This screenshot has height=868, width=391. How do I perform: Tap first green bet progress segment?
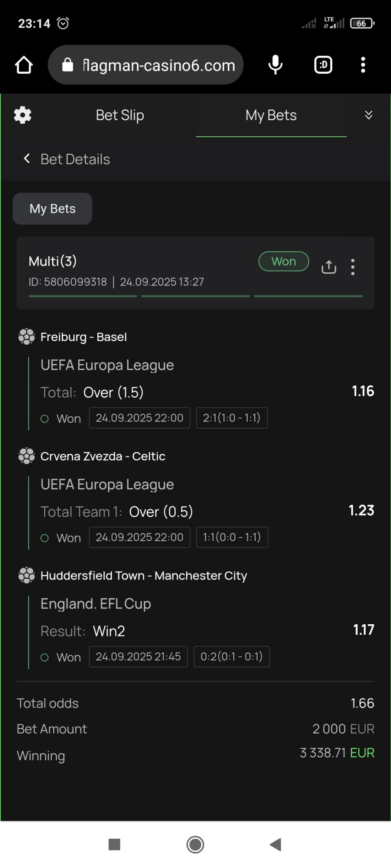tap(83, 296)
